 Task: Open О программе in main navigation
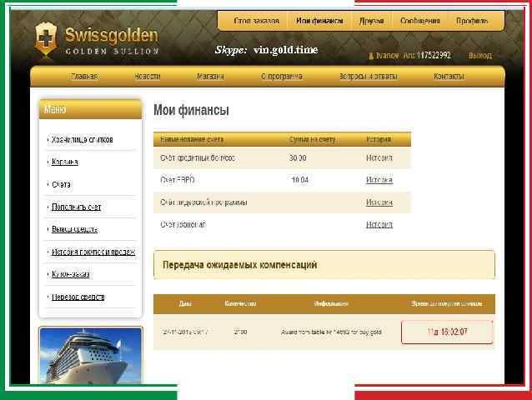[282, 77]
